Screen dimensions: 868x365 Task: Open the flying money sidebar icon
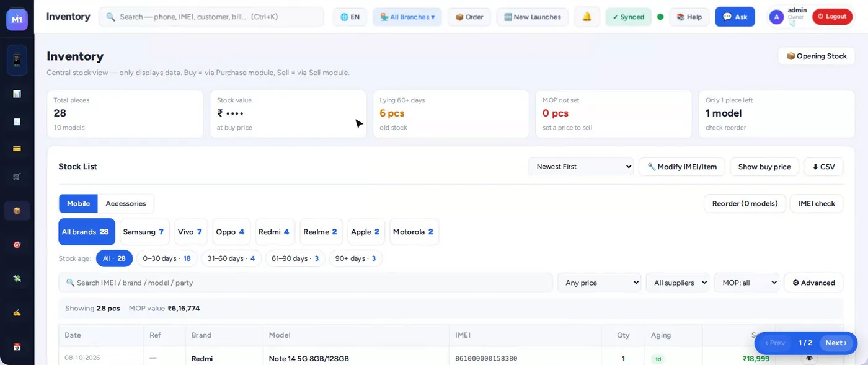click(x=17, y=279)
